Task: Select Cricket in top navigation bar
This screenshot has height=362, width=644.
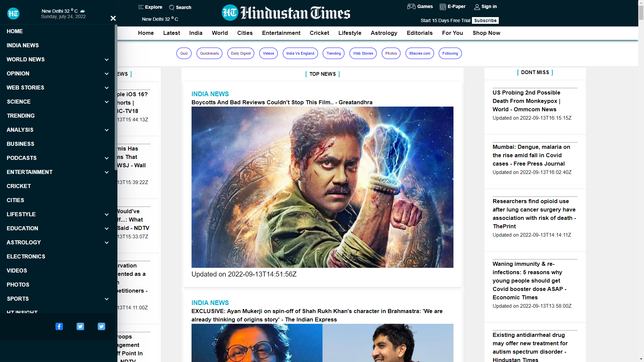Action: pyautogui.click(x=319, y=33)
